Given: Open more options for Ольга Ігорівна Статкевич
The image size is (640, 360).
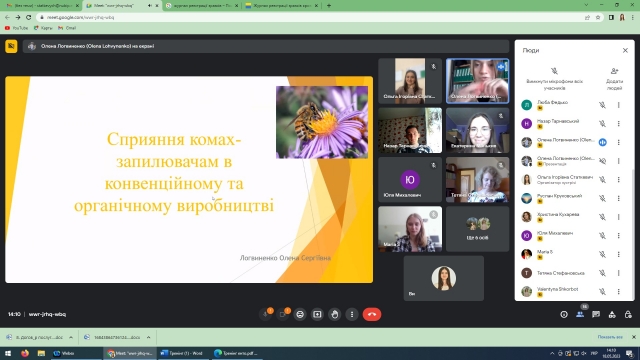Looking at the screenshot, I should 618,180.
